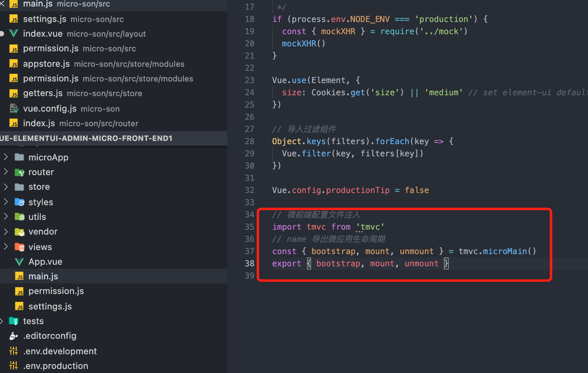Open vue.config.js from micro-son
The image size is (588, 373).
(x=114, y=109)
